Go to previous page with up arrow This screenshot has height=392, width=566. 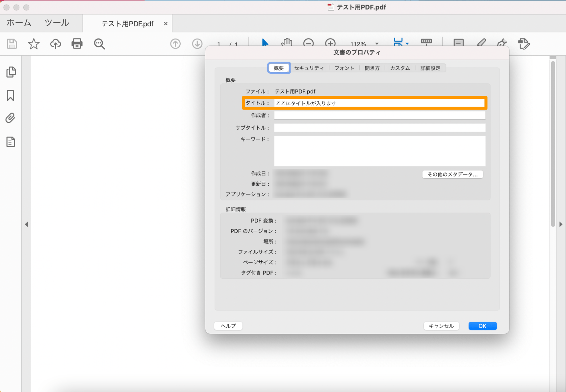(175, 44)
